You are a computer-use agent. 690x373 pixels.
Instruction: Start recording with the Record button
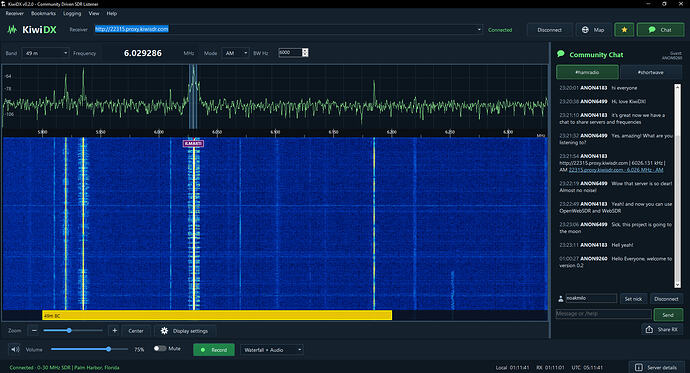click(x=214, y=350)
